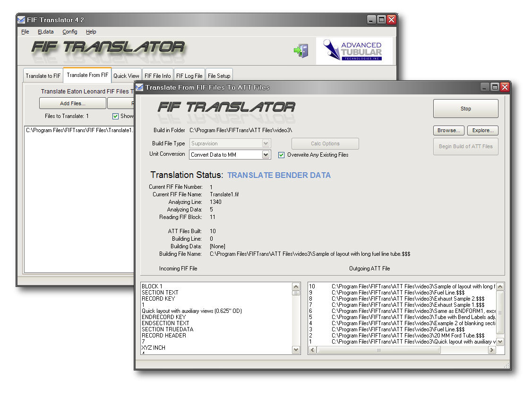The height and width of the screenshot is (395, 532).
Task: Click the Translate From FIF dialog title icon
Action: [x=139, y=87]
